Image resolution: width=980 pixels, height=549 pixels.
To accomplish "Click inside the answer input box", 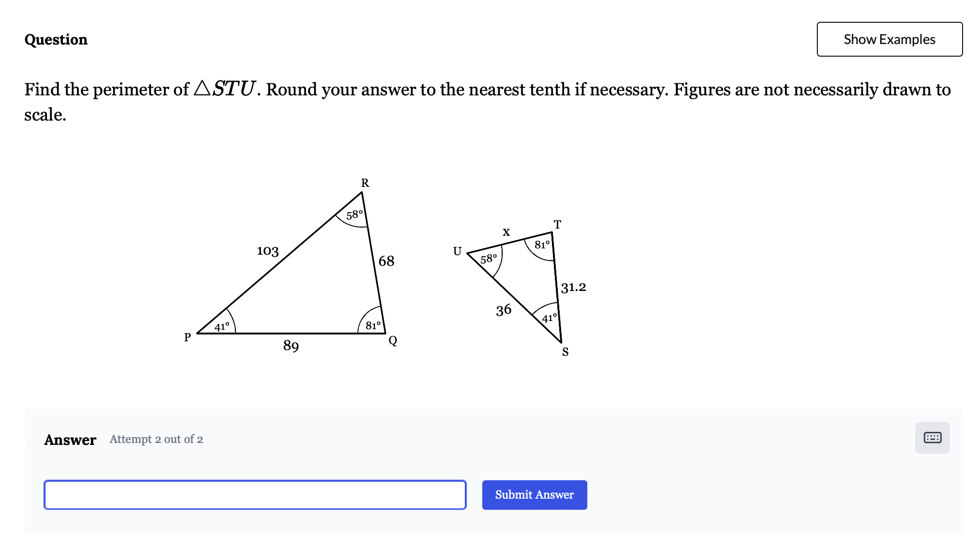I will (254, 495).
